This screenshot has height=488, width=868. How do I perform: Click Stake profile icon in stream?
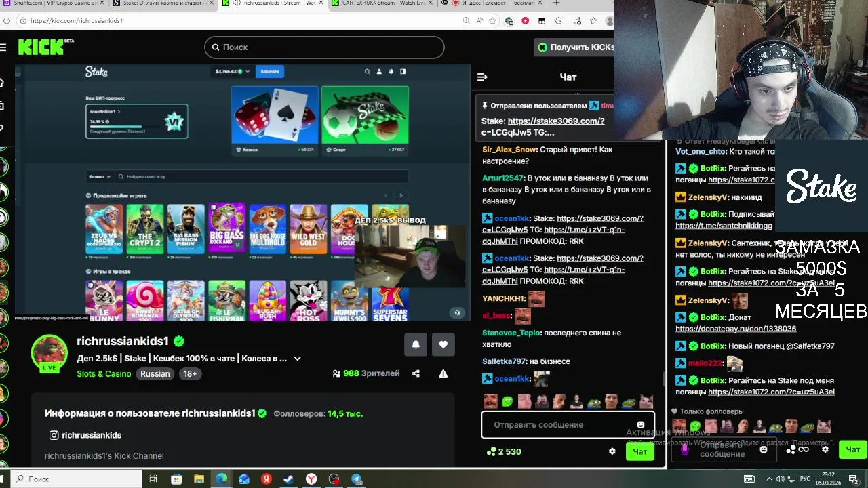pyautogui.click(x=379, y=71)
